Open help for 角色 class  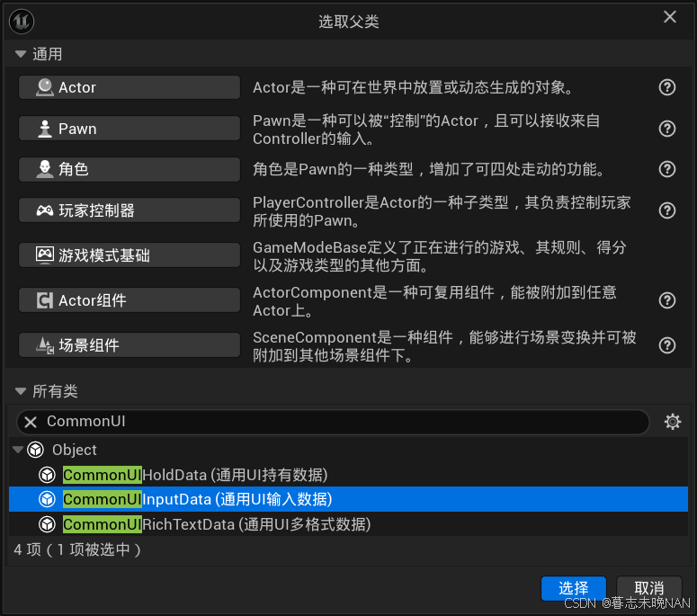pos(666,169)
